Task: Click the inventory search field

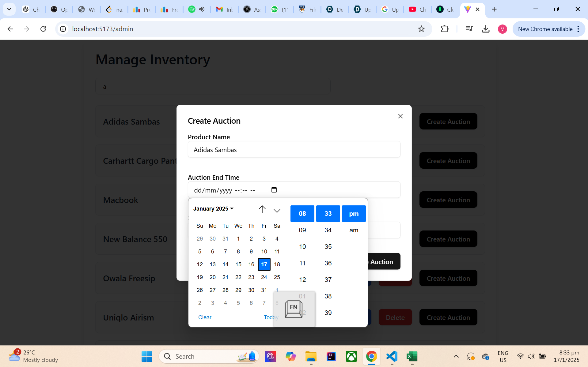Action: 213,86
